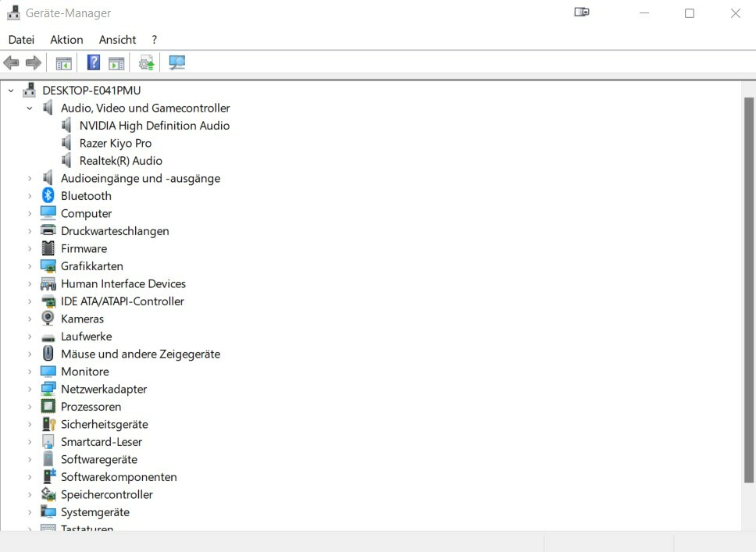This screenshot has height=552, width=756.
Task: Select the Razer Kiyo Pro device
Action: coord(116,143)
